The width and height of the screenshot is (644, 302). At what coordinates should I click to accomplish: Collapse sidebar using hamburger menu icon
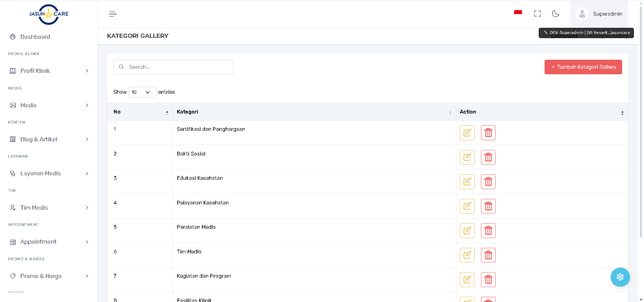tap(113, 14)
